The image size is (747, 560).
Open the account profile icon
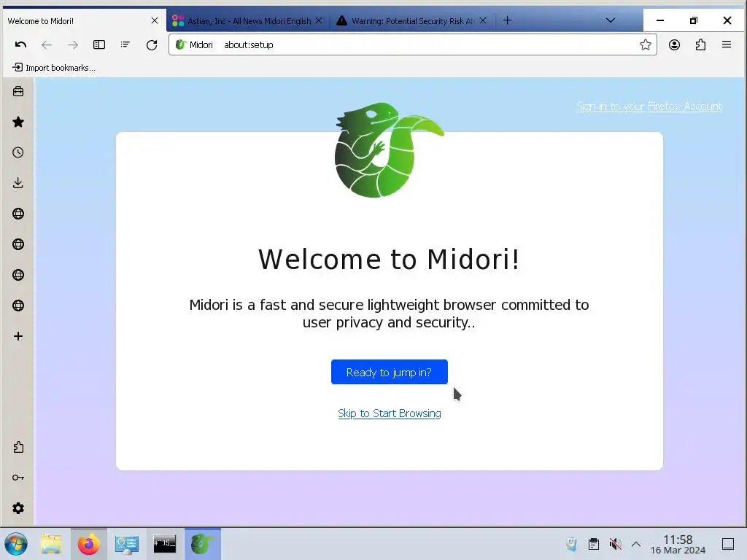674,44
